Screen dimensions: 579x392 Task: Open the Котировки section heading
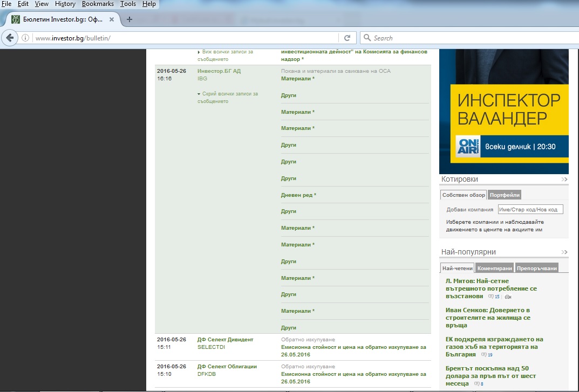[x=459, y=180]
